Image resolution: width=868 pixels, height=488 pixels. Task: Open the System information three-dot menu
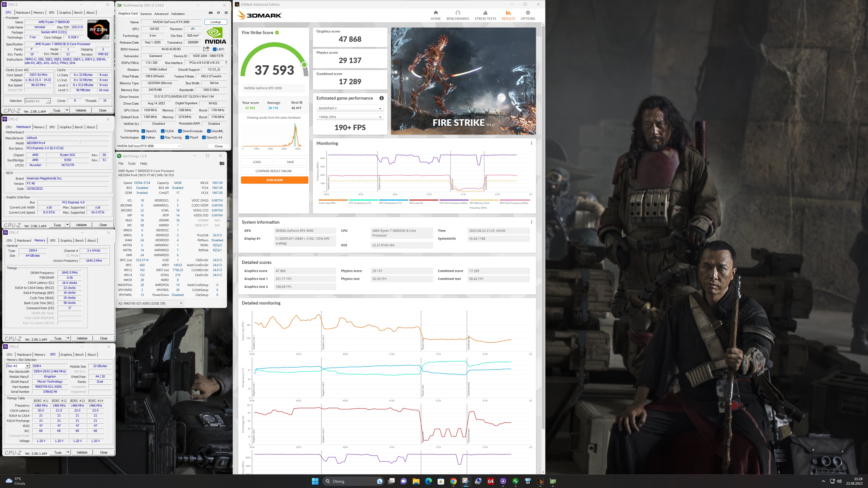tap(531, 222)
